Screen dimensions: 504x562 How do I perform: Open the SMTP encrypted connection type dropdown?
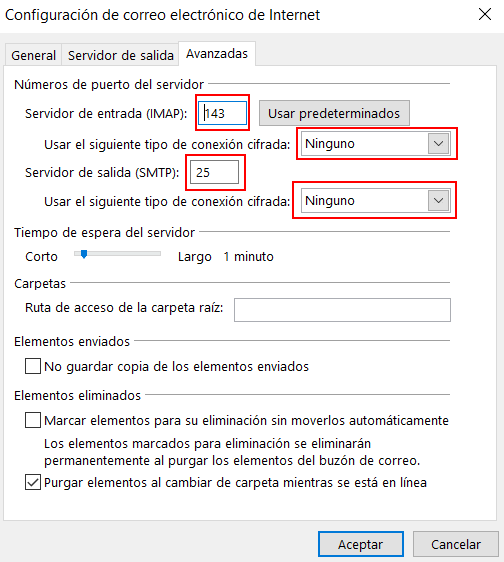coord(376,200)
